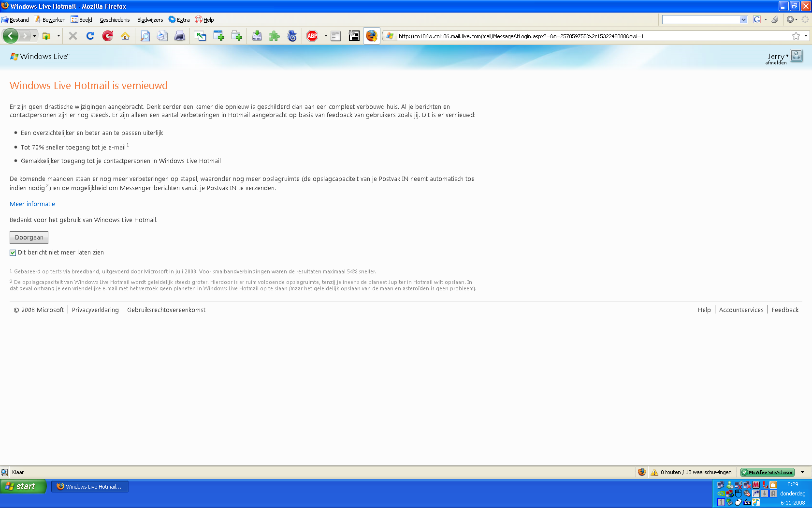Click the sidebar panel toggle toolbar icon

[x=336, y=36]
